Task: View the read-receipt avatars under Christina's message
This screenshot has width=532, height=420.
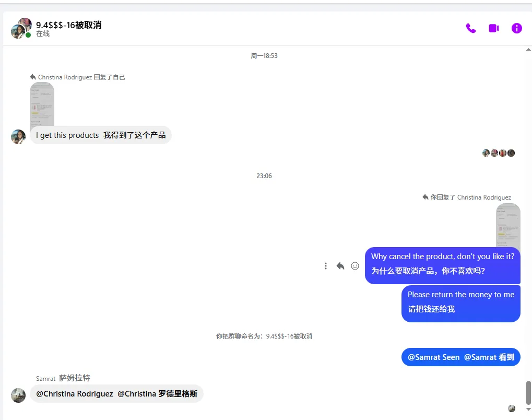Action: click(498, 153)
